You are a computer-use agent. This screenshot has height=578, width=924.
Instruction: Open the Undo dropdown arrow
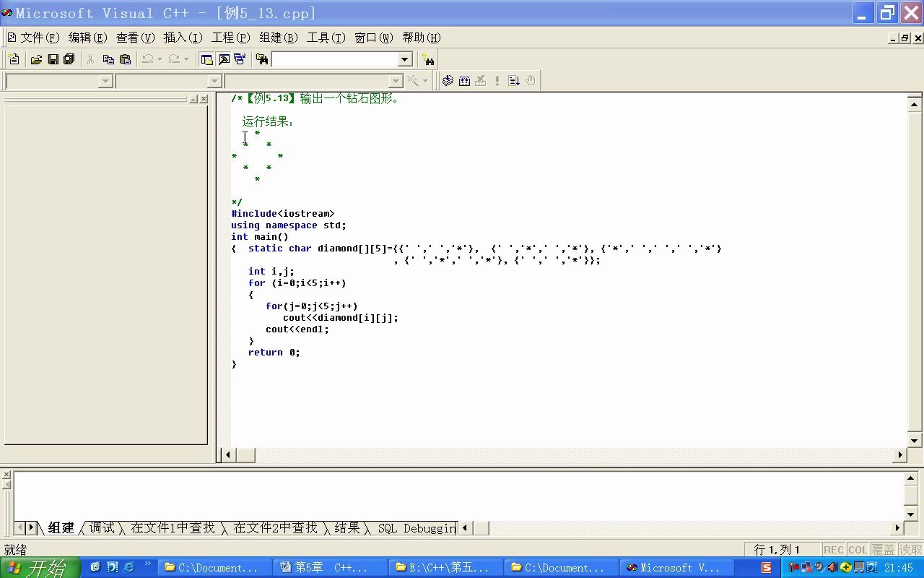pos(161,59)
